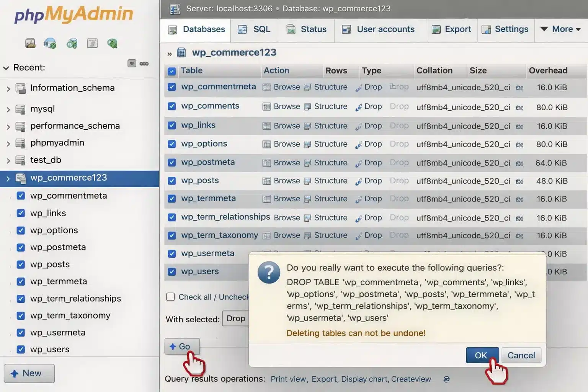Image resolution: width=588 pixels, height=392 pixels.
Task: Expand the mysql database node
Action: point(8,109)
